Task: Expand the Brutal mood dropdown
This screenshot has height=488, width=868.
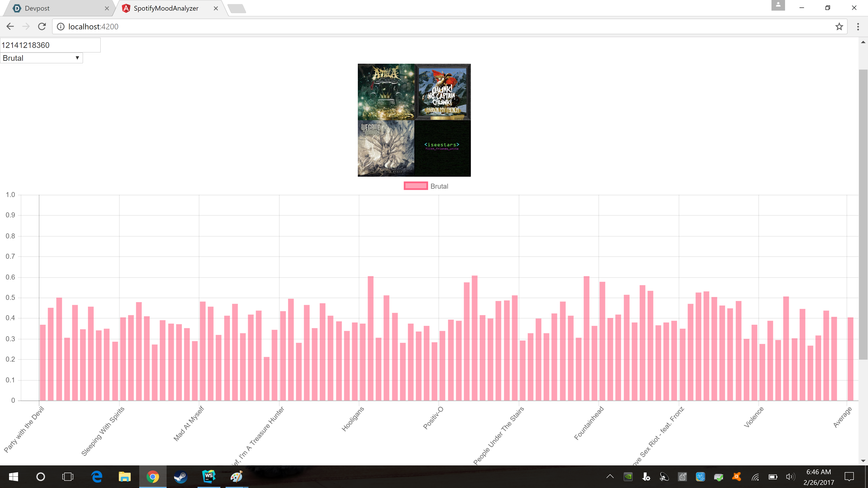Action: [41, 58]
